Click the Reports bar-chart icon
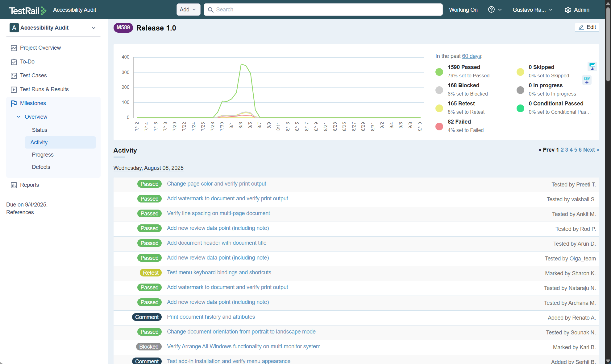 (14, 185)
